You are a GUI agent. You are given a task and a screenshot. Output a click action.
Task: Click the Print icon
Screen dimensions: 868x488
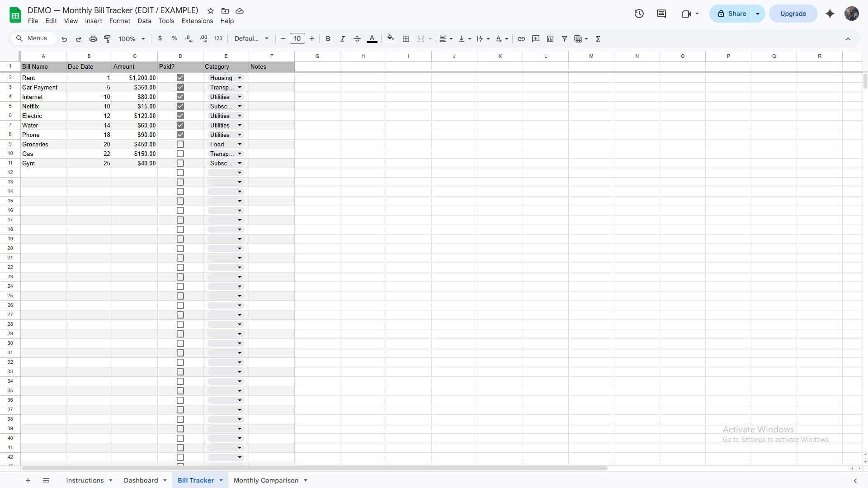[x=93, y=39]
